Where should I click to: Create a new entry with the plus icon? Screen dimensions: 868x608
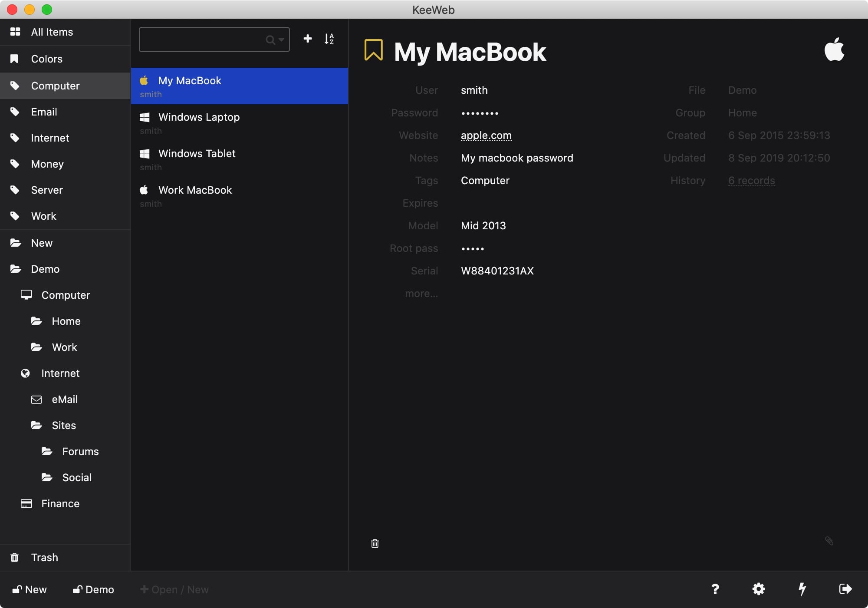[307, 39]
